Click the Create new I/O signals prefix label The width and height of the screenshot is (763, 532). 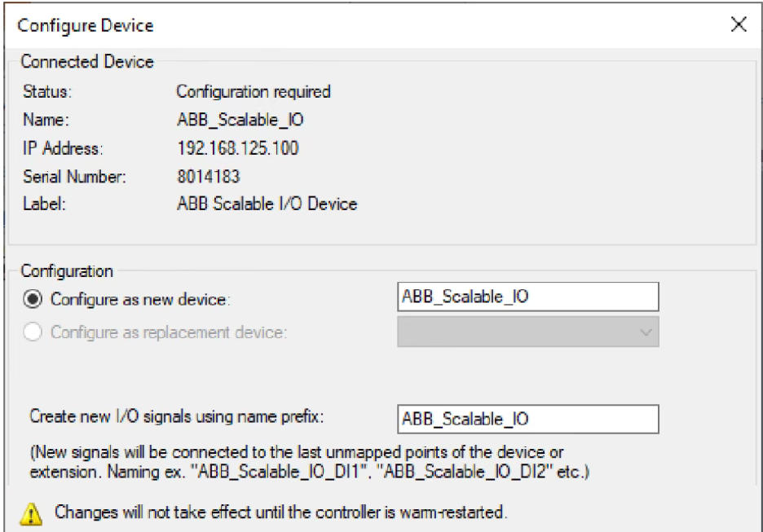point(177,416)
